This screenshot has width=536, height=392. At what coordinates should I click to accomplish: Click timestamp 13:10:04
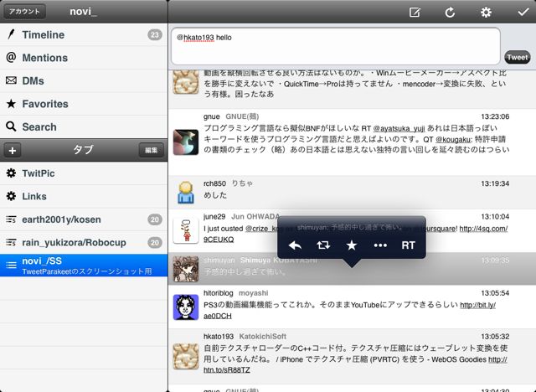point(495,217)
